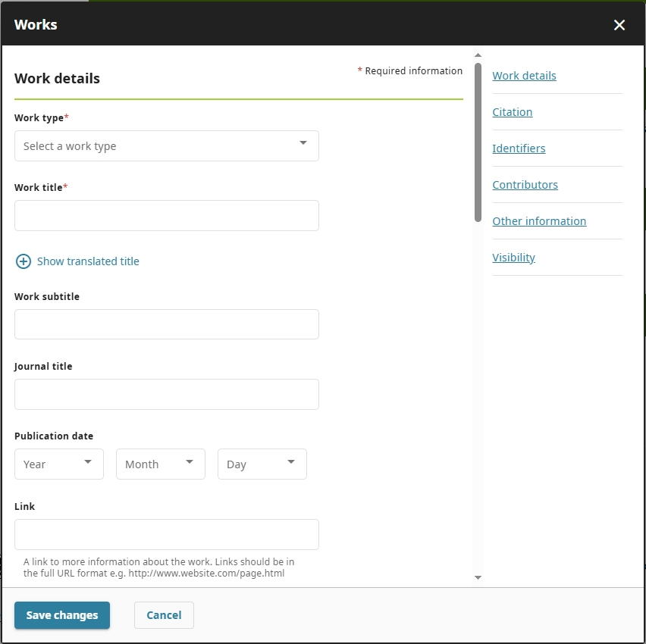Go to the Citation section
Viewport: 646px width, 644px height.
point(512,112)
